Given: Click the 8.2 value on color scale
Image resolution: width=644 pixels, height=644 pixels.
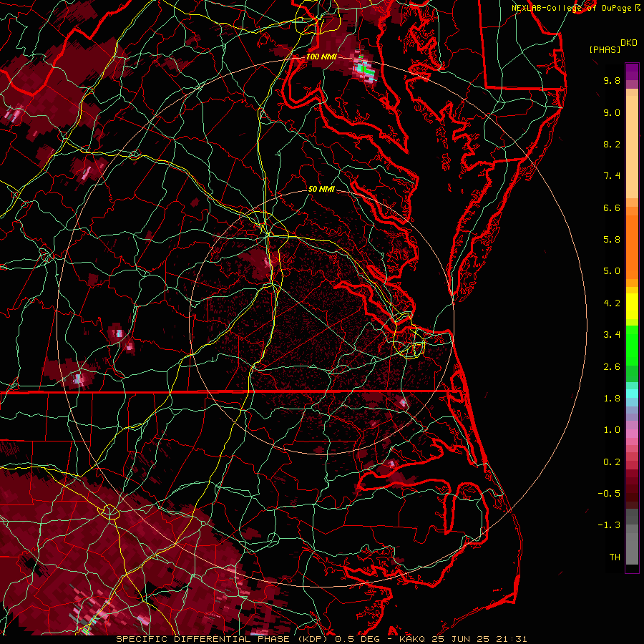Looking at the screenshot, I should click(x=612, y=144).
